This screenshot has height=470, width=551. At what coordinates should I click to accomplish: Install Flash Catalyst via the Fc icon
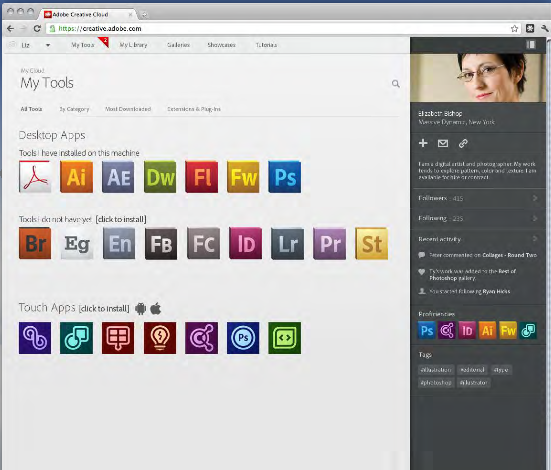pos(203,243)
